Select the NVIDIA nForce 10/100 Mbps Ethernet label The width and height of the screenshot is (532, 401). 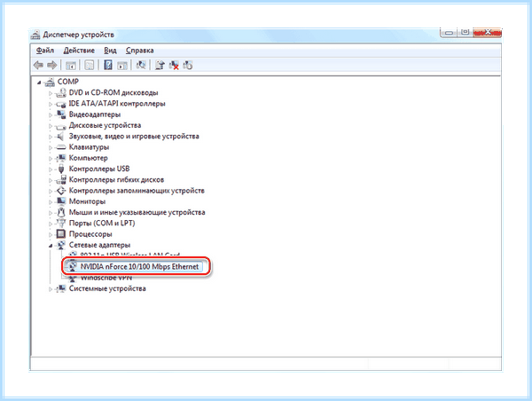pos(139,266)
